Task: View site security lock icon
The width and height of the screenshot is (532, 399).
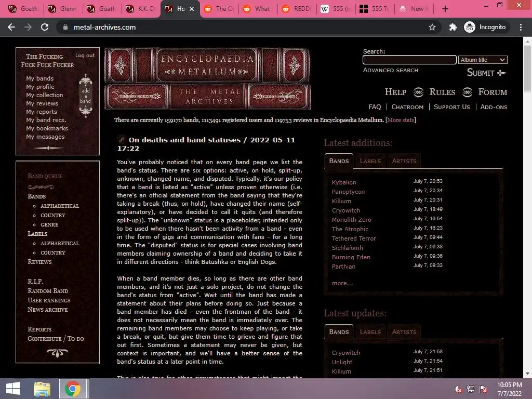Action: click(65, 27)
